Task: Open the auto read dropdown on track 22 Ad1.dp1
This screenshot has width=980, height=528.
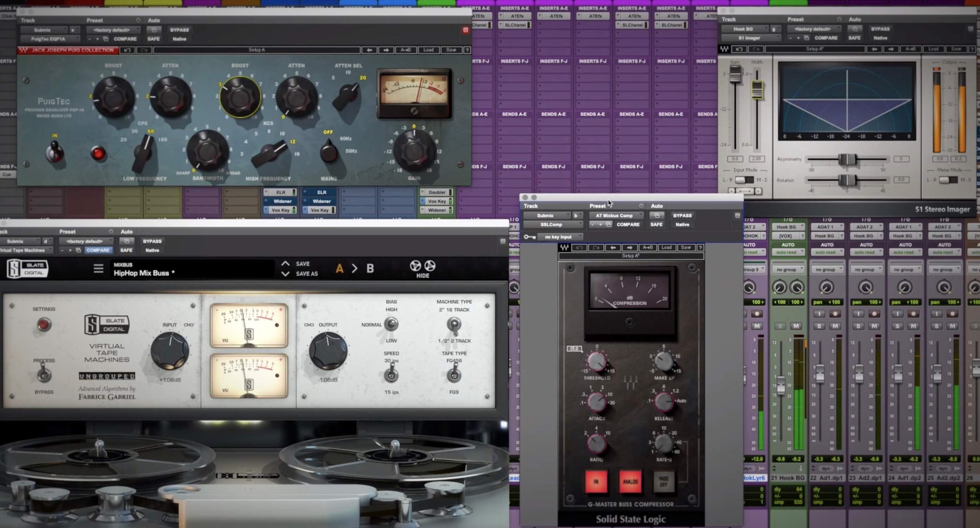Action: pyautogui.click(x=827, y=252)
